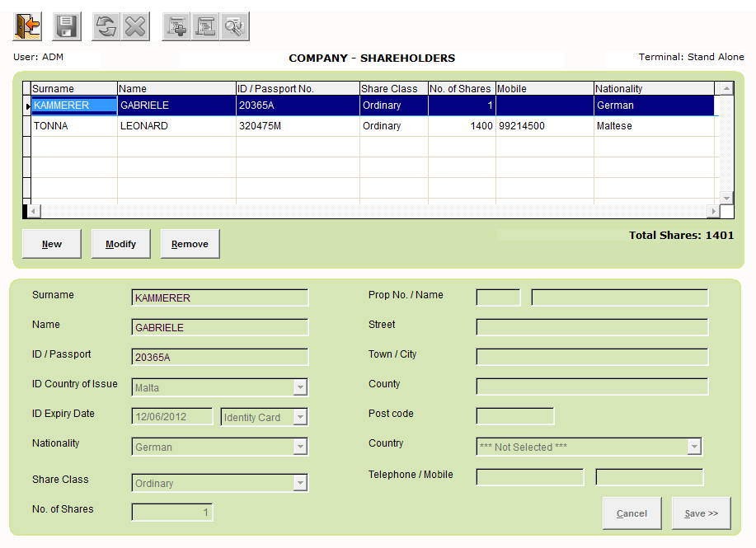The image size is (756, 548).
Task: Click the horizontal scrollbar below the grid
Action: (x=371, y=211)
